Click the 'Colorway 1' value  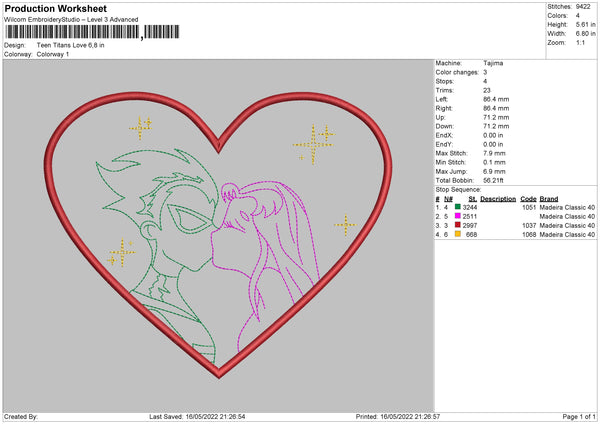[53, 54]
